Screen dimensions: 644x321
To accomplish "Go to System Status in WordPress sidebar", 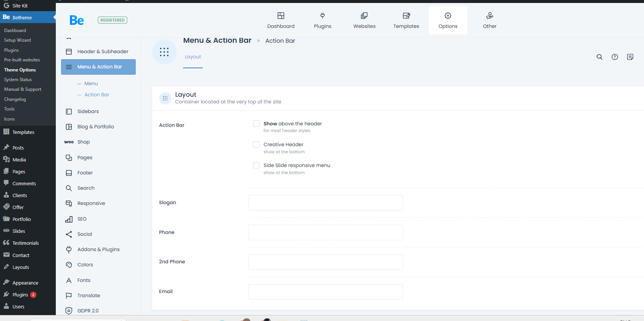I will point(18,80).
